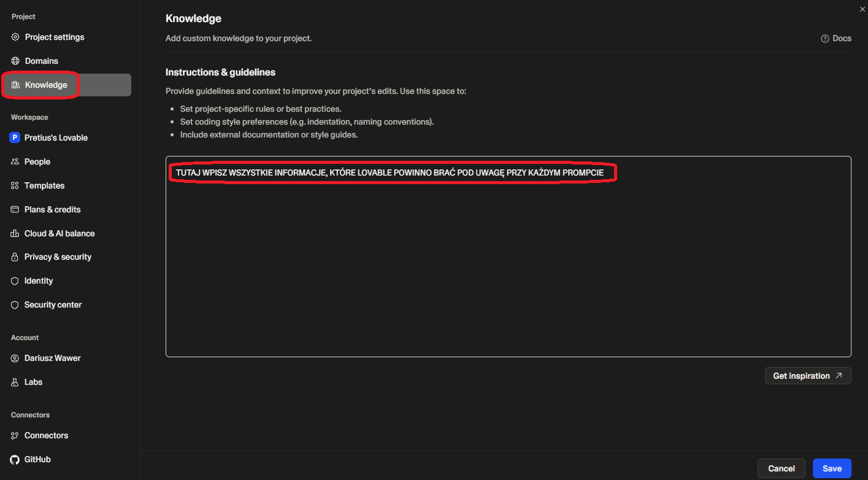Cancel the knowledge changes
The width and height of the screenshot is (868, 480).
[781, 468]
